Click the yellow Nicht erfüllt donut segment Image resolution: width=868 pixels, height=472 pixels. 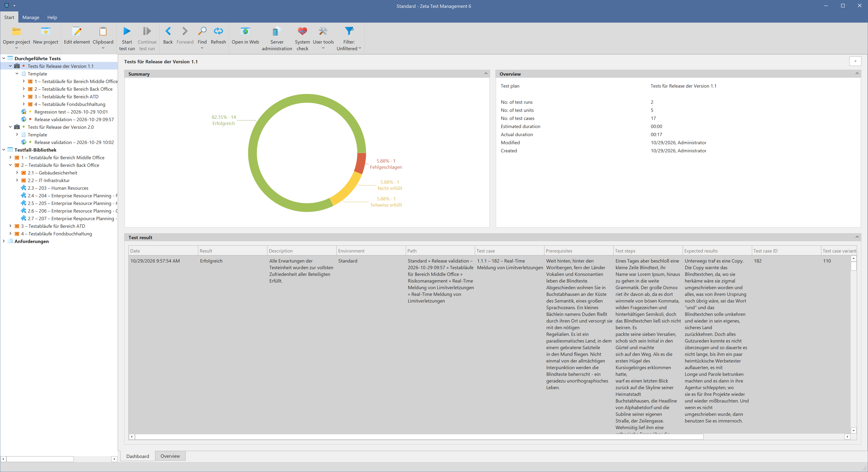pyautogui.click(x=353, y=182)
